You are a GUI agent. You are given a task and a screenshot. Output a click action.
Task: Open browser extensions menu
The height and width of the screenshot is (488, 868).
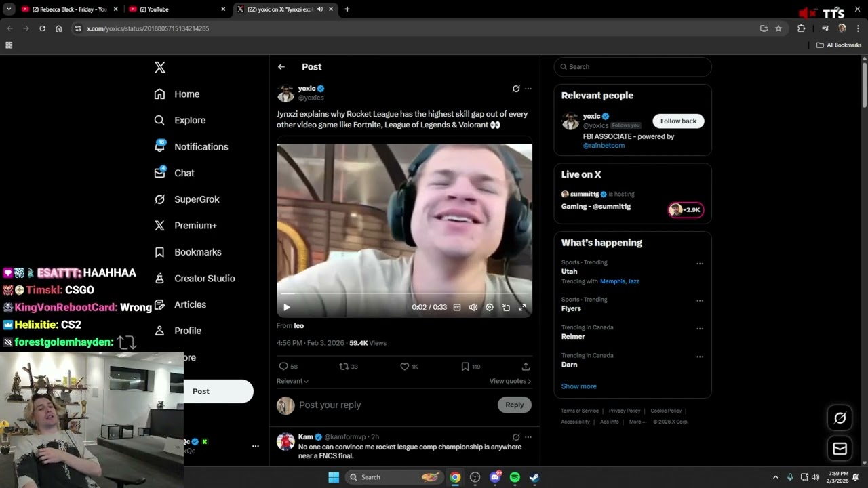tap(801, 28)
